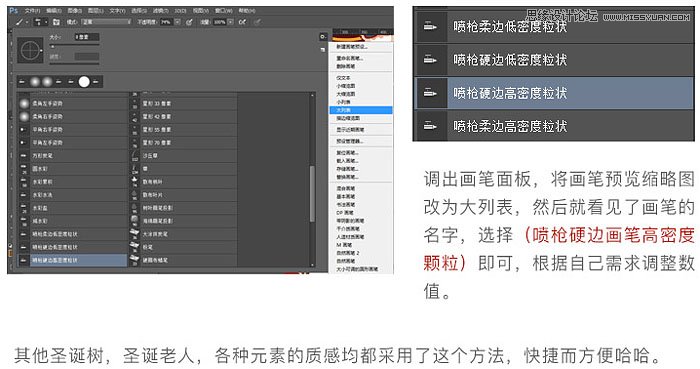Toggle the brush panel icon in options bar
This screenshot has height=369, width=700.
click(56, 22)
